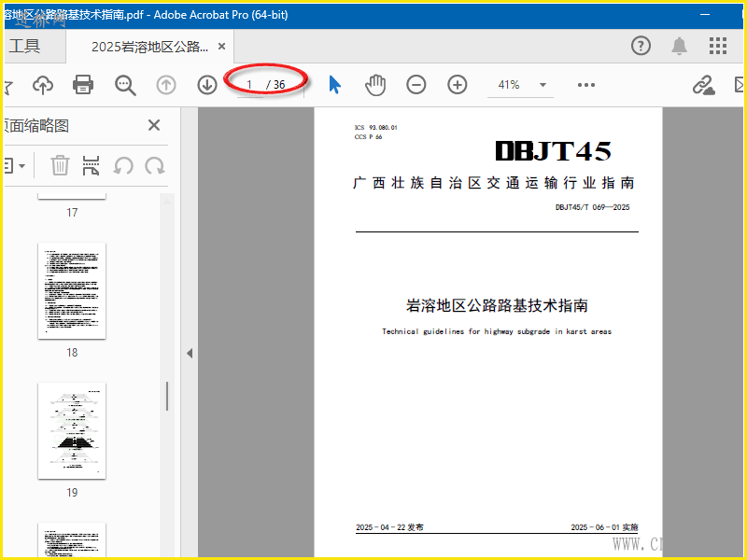Click the thumbnail panel scrollbar handle

[167, 396]
